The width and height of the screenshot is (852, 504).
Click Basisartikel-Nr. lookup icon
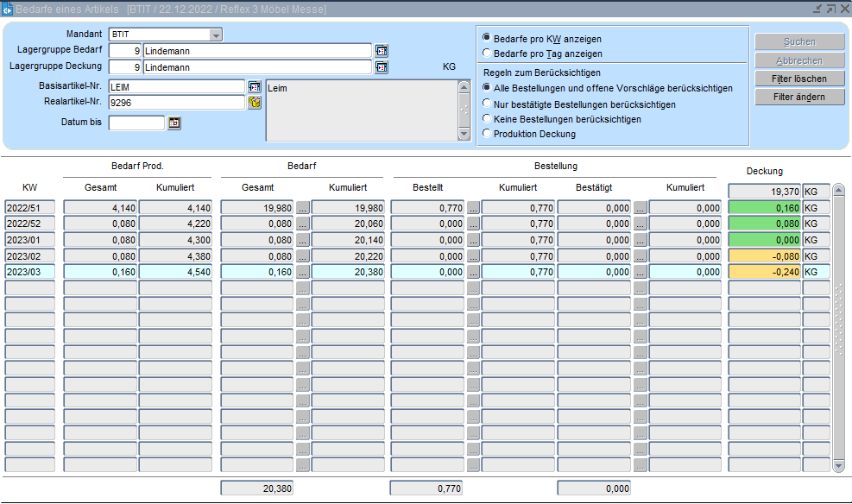[255, 87]
